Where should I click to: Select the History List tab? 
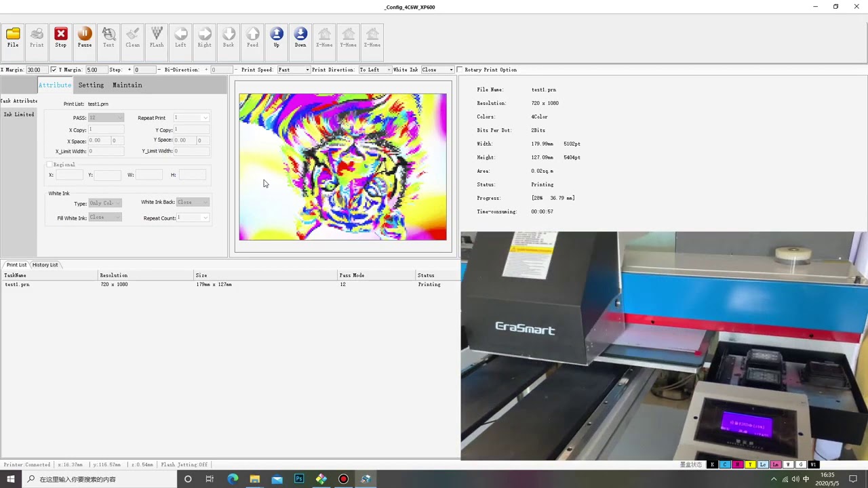pyautogui.click(x=45, y=265)
